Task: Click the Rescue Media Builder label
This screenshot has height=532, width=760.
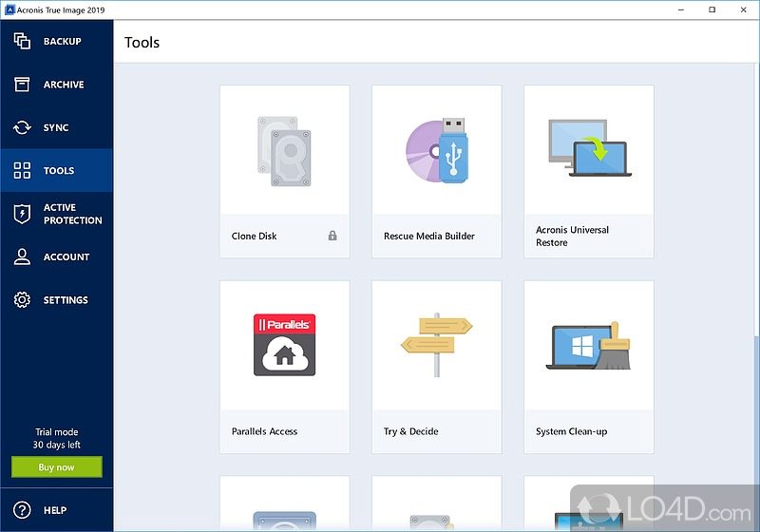Action: pyautogui.click(x=428, y=236)
